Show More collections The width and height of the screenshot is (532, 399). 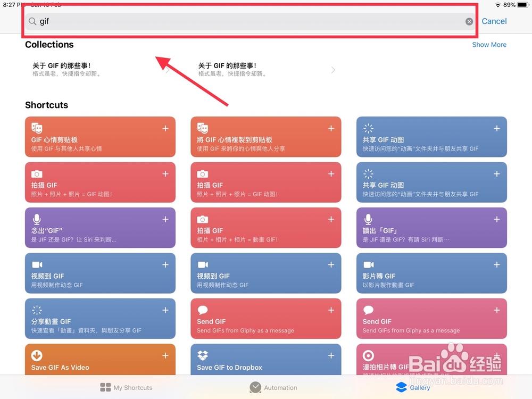point(489,45)
